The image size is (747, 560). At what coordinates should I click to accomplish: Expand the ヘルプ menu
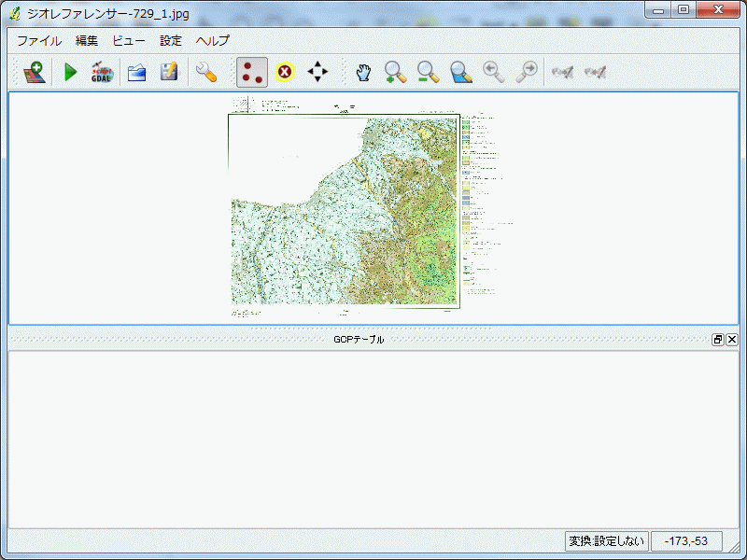coord(212,40)
